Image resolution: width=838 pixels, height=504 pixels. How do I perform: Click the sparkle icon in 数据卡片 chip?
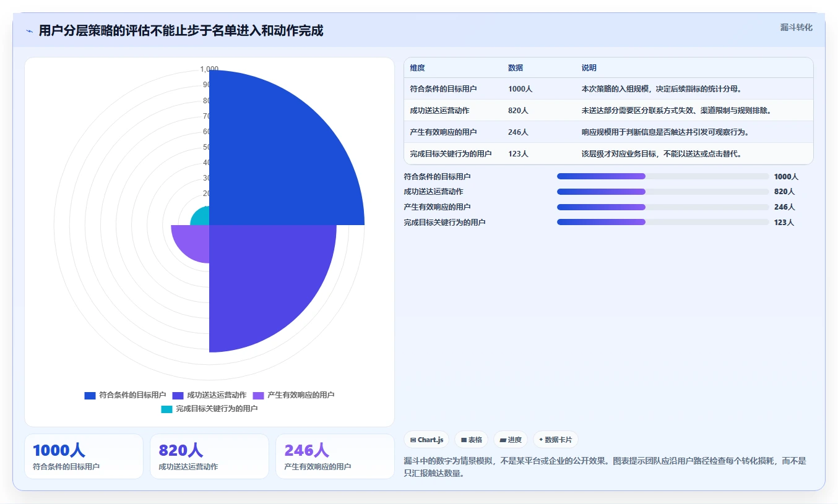541,440
